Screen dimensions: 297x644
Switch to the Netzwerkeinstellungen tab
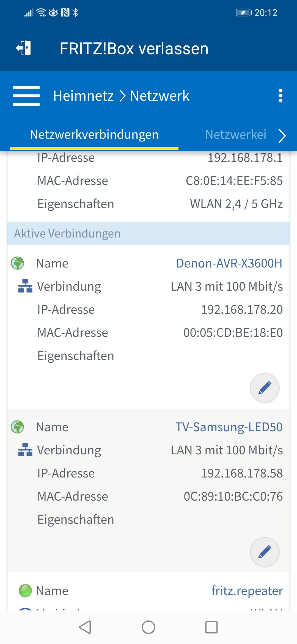point(236,135)
